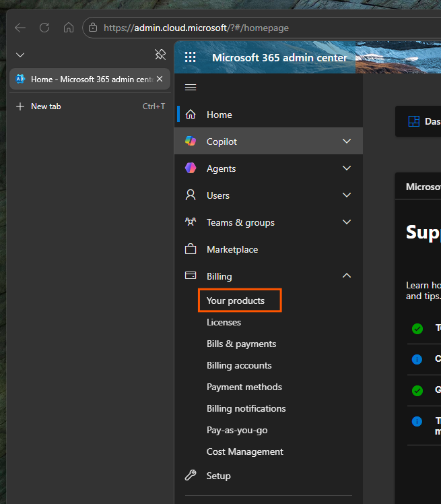Close the Microsoft 365 admin center tab
441x504 pixels.
160,79
